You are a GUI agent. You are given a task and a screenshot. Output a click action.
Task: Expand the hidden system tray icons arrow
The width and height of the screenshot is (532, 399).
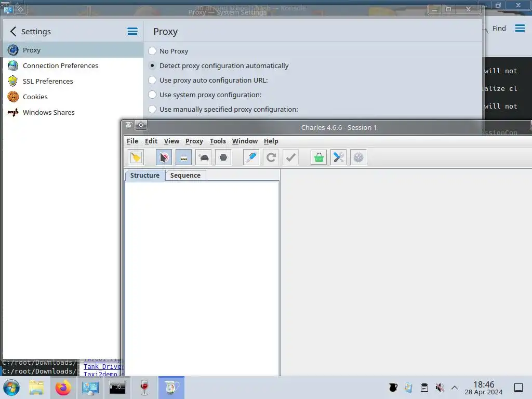455,388
